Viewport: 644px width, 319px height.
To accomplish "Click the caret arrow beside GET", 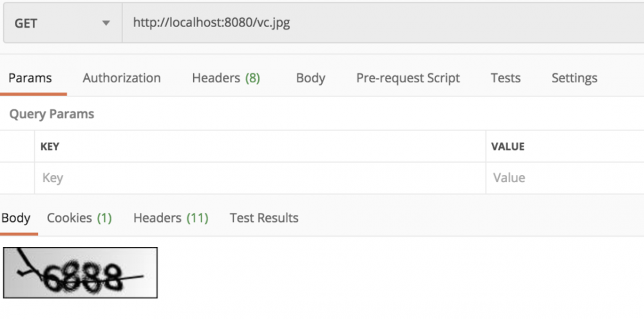I will point(106,24).
